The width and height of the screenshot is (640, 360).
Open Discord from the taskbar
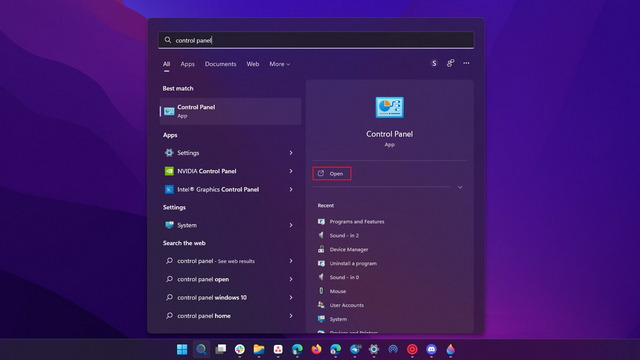431,349
